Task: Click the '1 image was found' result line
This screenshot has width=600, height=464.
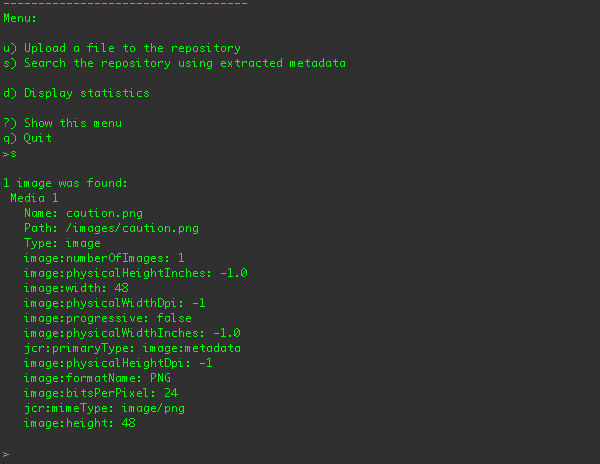Action: coord(65,183)
